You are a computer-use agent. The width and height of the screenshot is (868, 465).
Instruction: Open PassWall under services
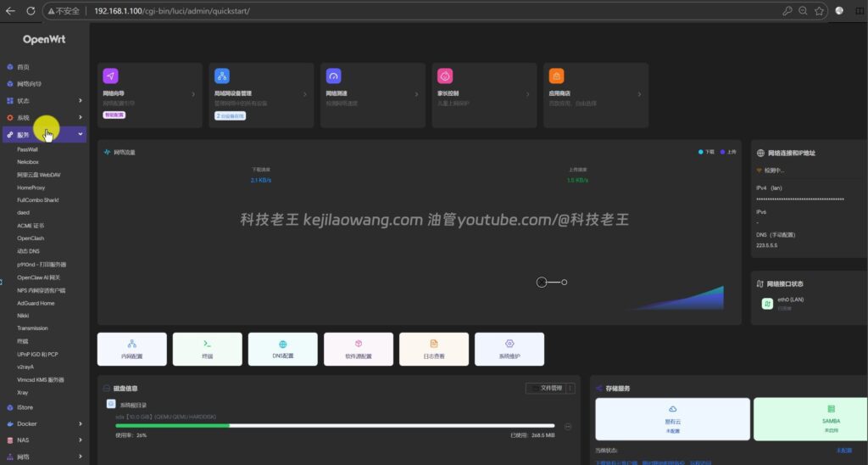[x=27, y=149]
